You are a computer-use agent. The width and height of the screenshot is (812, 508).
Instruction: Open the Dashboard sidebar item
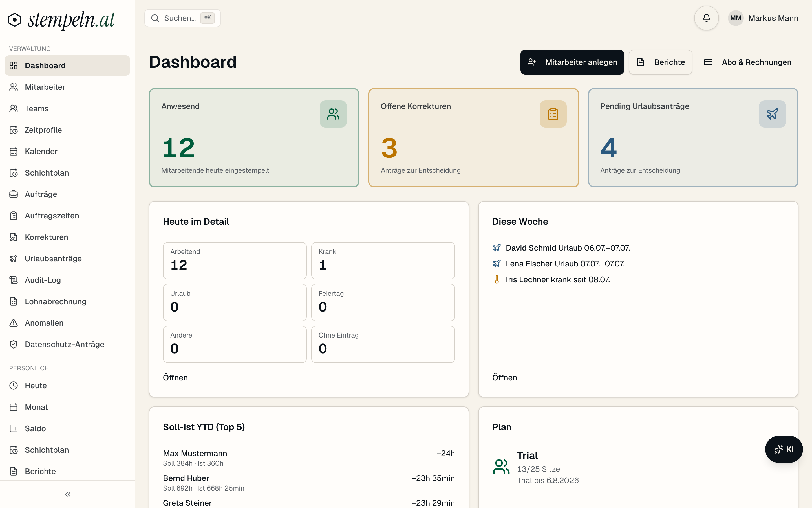pyautogui.click(x=67, y=65)
